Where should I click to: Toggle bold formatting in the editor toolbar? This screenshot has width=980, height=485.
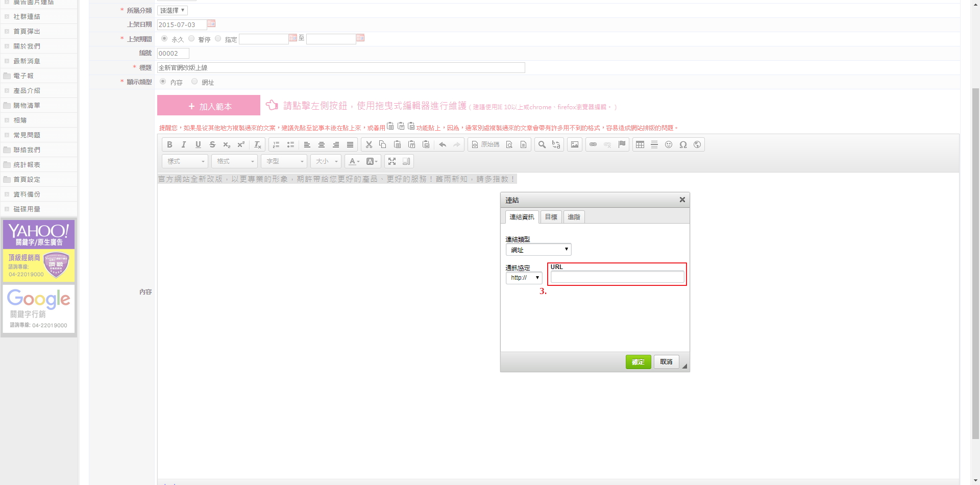coord(169,145)
